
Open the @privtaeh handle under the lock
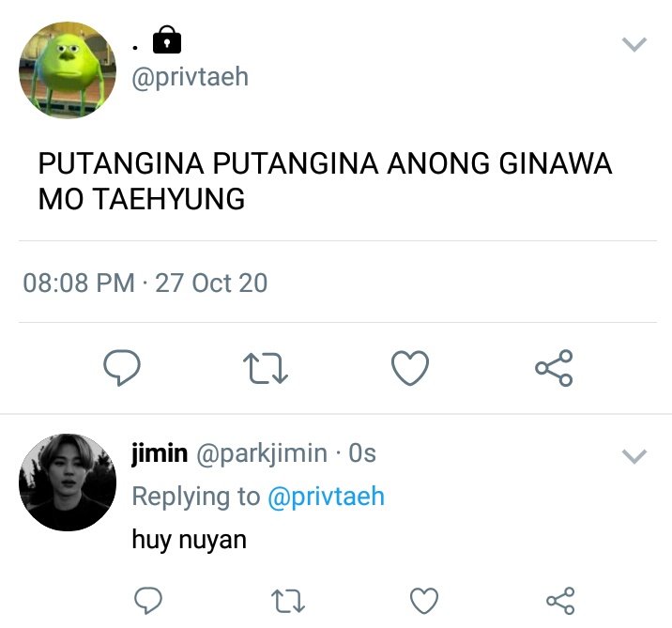click(191, 78)
